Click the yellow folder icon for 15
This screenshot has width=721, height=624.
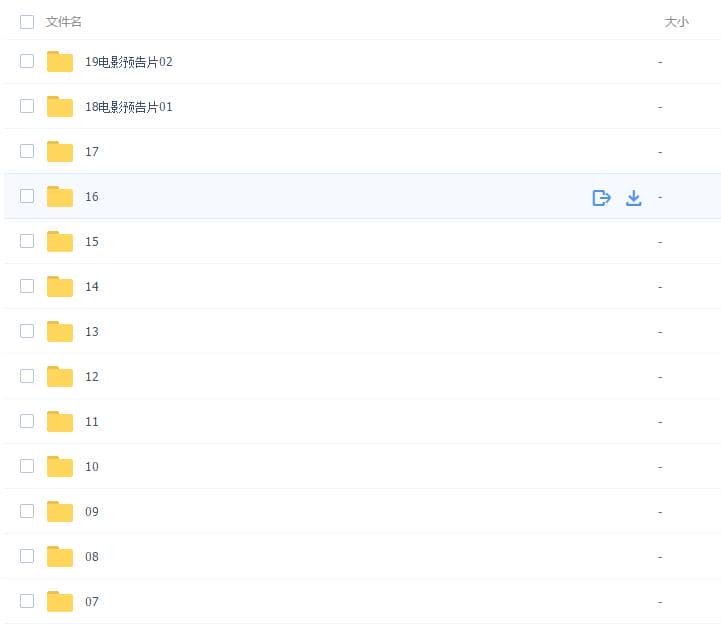pos(60,242)
